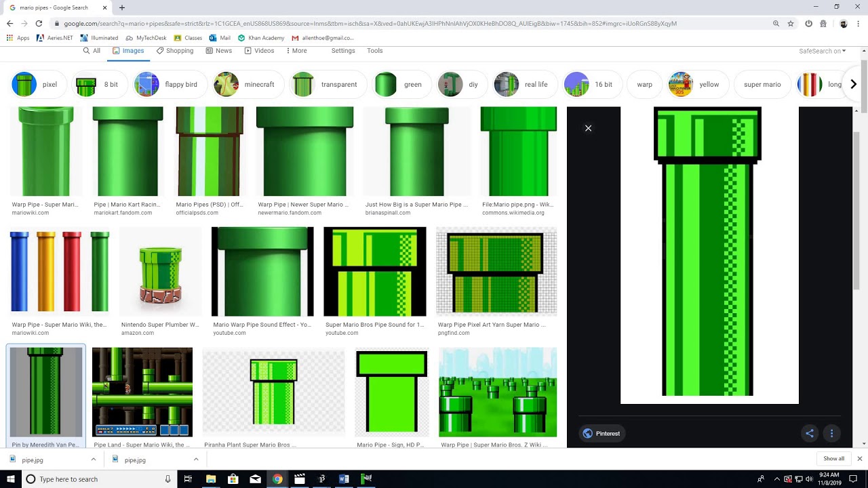This screenshot has height=488, width=868.
Task: Open the Classes bookmark
Action: 188,38
